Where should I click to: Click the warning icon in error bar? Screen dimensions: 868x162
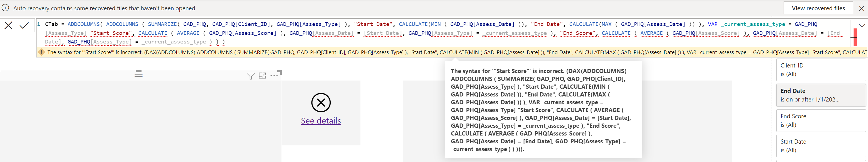pos(42,52)
